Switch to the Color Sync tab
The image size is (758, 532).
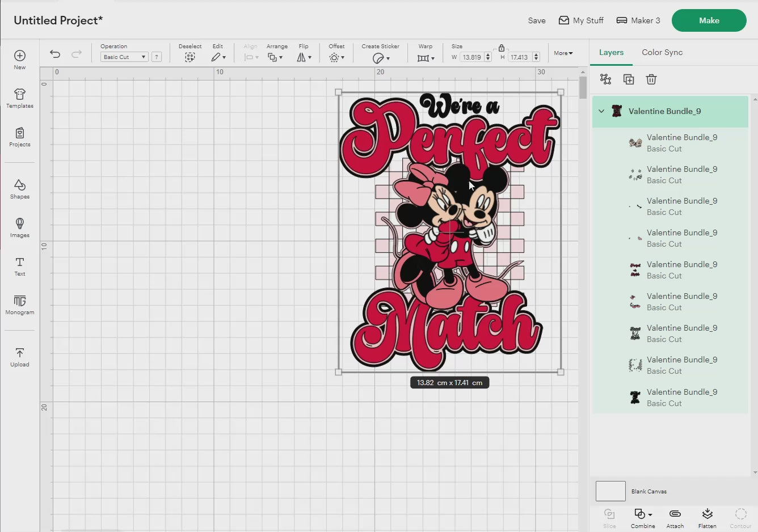pyautogui.click(x=662, y=52)
